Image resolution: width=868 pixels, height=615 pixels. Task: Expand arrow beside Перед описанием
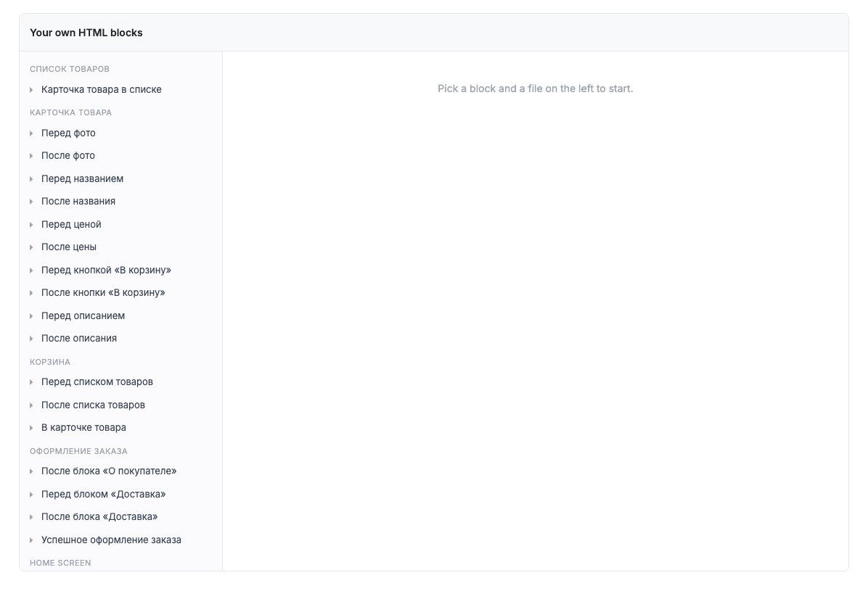(x=31, y=316)
